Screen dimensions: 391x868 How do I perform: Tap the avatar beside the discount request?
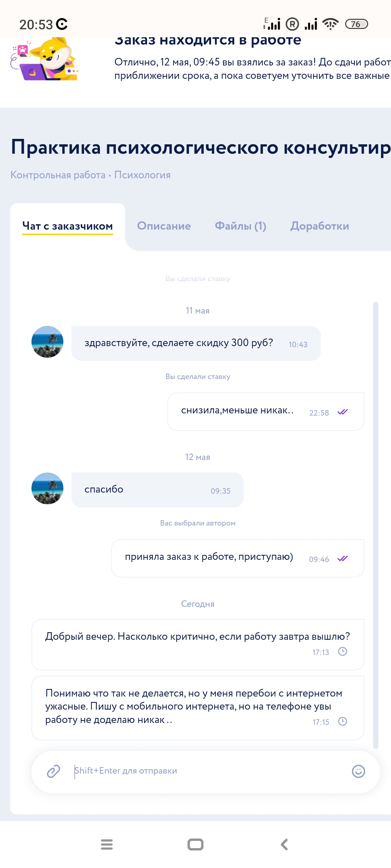(47, 342)
